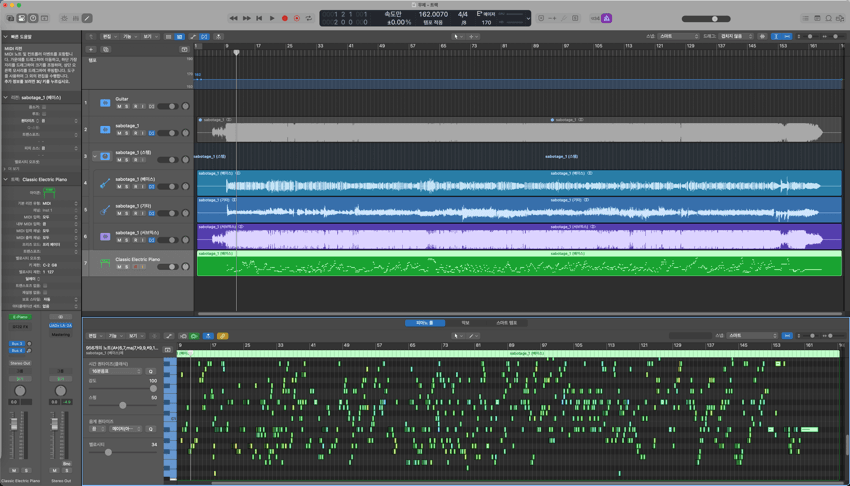Click the Classic Electric Piano keyboard icon
The height and width of the screenshot is (486, 850).
point(104,263)
